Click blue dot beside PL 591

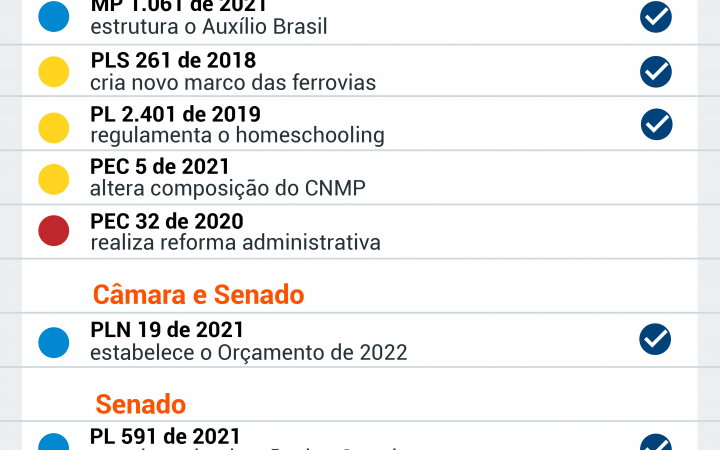coord(54,442)
